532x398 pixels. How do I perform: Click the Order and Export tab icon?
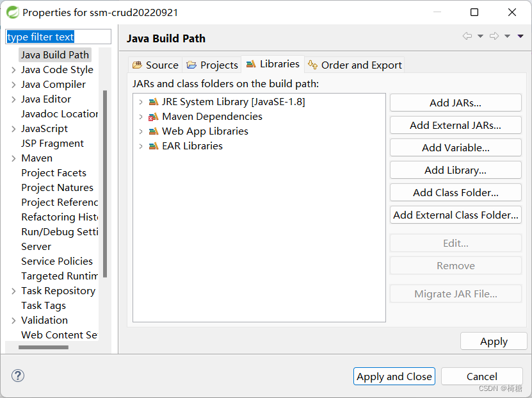point(312,64)
